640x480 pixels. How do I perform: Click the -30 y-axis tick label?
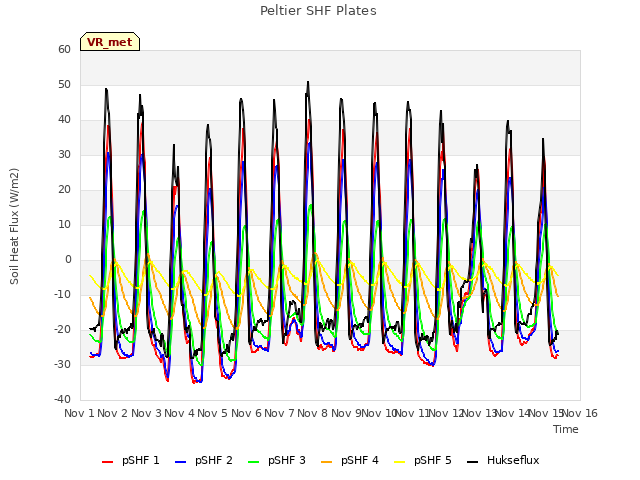click(x=63, y=365)
